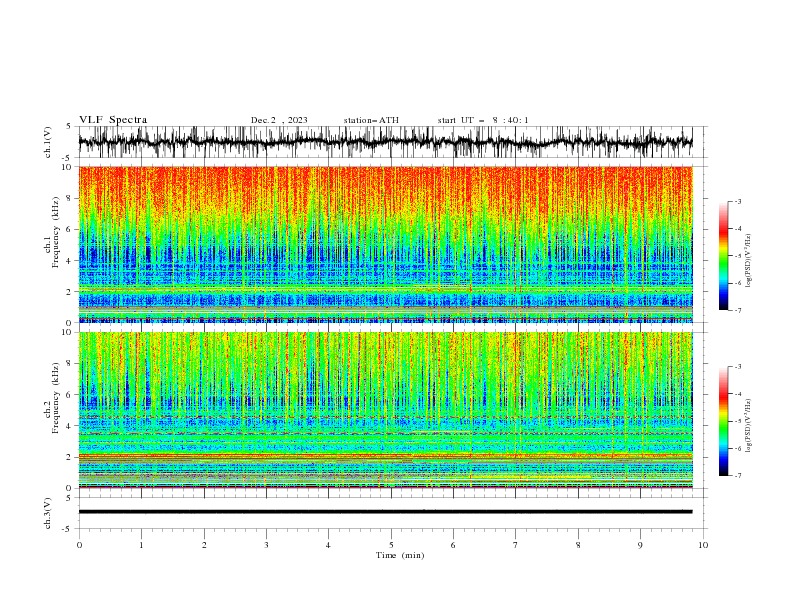Image resolution: width=792 pixels, height=612 pixels.
Task: Click the 'Time (min)' axis label
Action: click(x=400, y=555)
